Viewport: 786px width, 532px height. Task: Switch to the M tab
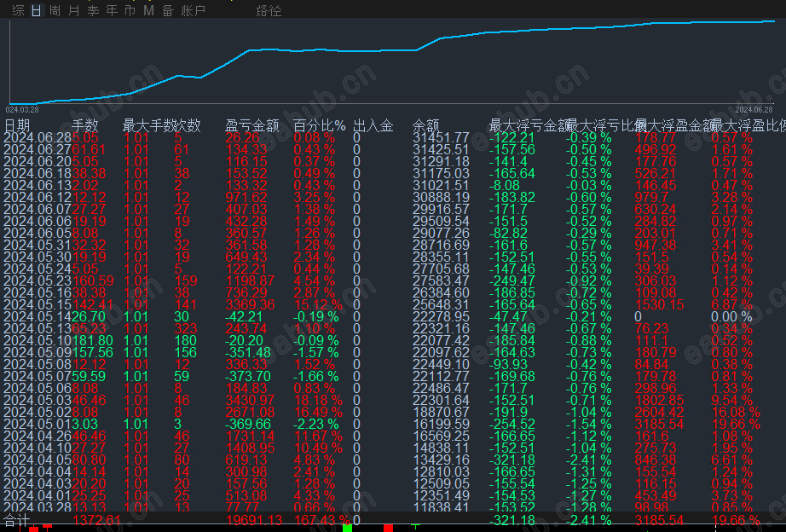tap(148, 10)
